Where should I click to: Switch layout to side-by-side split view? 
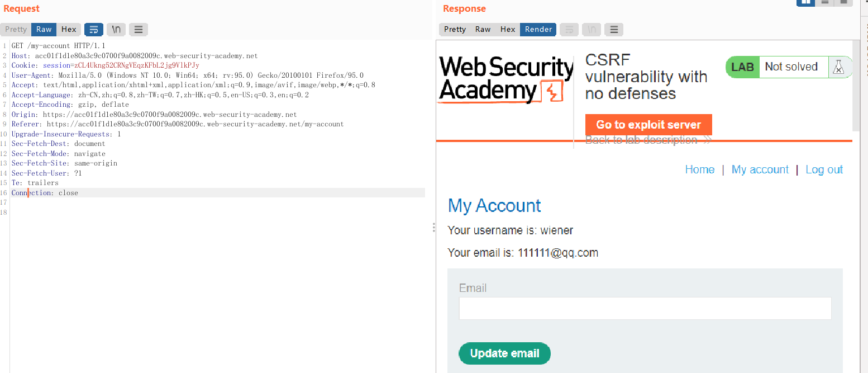pos(806,2)
